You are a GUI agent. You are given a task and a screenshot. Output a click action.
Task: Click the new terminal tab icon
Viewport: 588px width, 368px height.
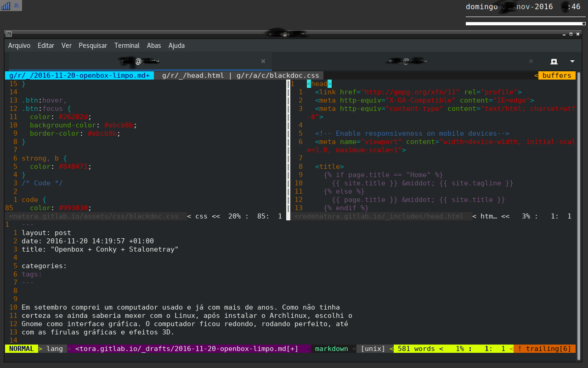pos(554,61)
